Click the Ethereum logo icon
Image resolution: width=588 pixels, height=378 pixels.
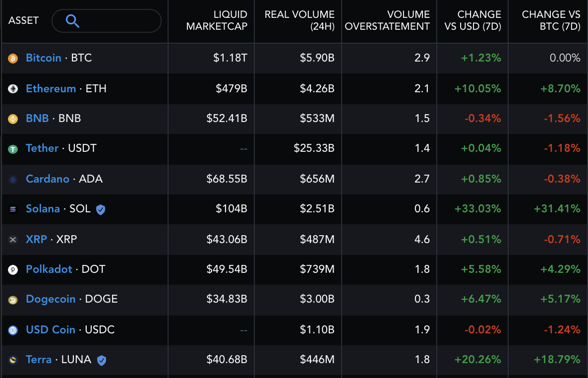(x=13, y=89)
